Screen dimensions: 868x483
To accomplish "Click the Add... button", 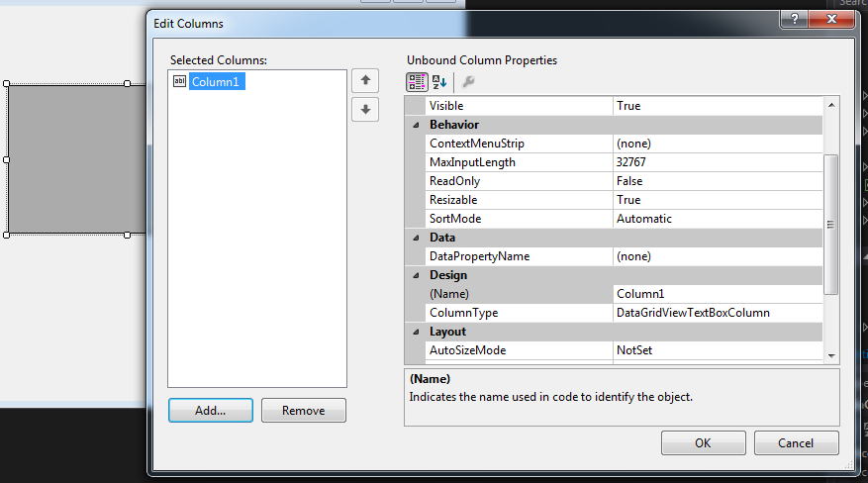I will [211, 411].
